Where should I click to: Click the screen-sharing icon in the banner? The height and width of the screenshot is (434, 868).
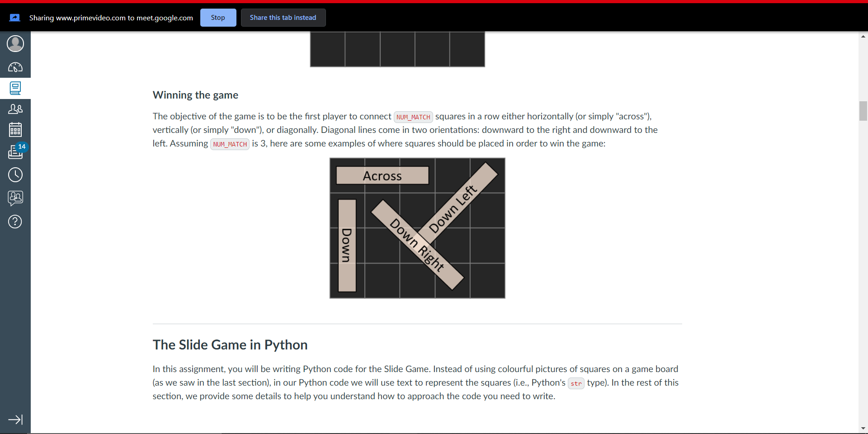click(14, 17)
